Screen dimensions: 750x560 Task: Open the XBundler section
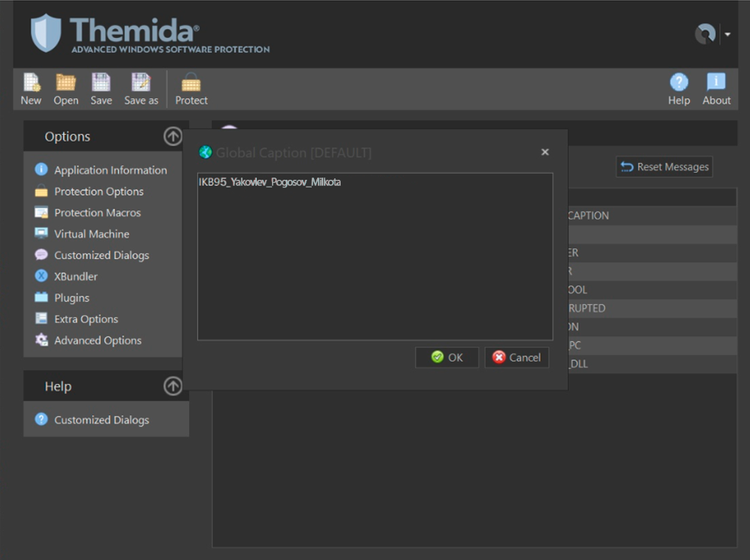75,277
